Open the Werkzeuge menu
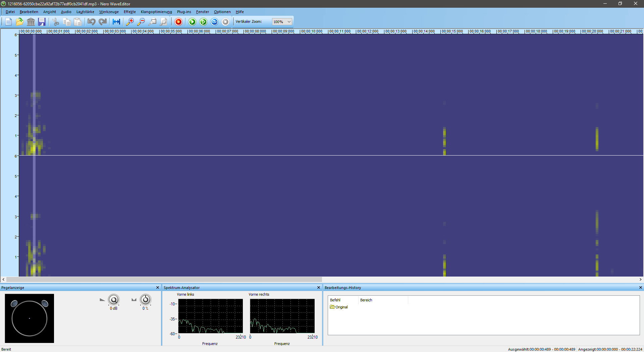The image size is (644, 352). pyautogui.click(x=109, y=12)
